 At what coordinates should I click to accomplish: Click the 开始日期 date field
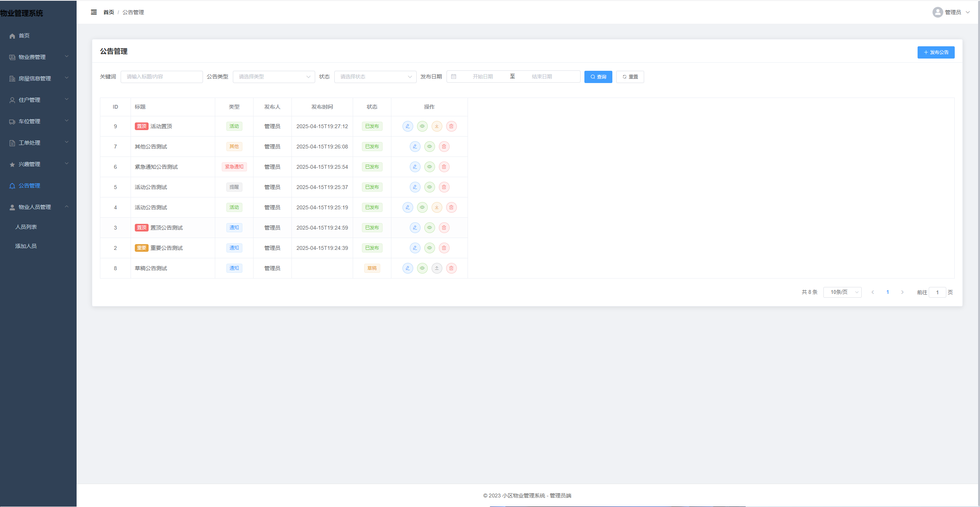482,77
